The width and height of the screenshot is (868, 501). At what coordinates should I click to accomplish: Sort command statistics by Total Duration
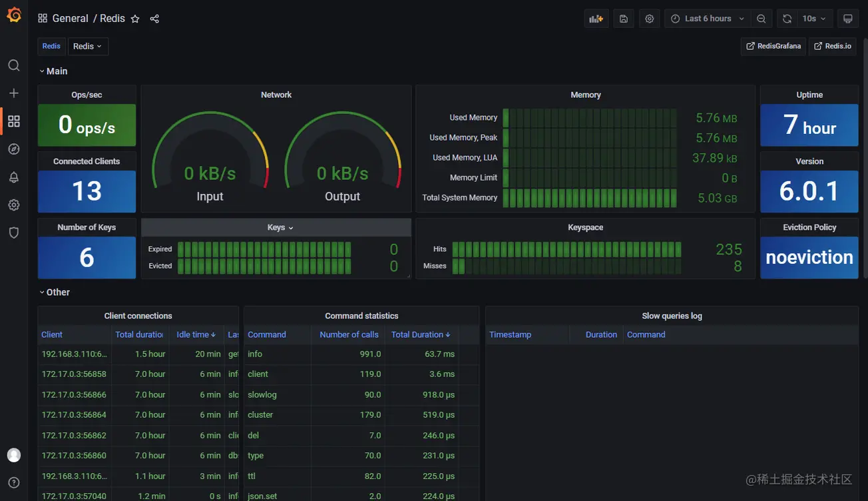coord(421,334)
